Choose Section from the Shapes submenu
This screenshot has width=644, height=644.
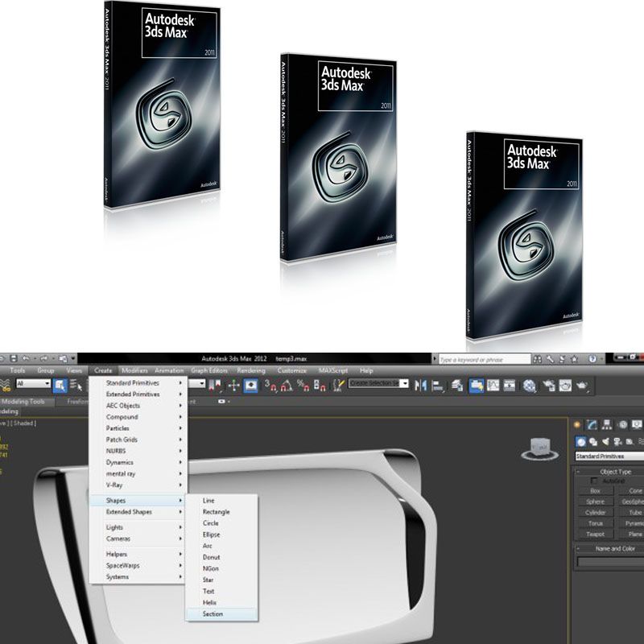click(222, 614)
